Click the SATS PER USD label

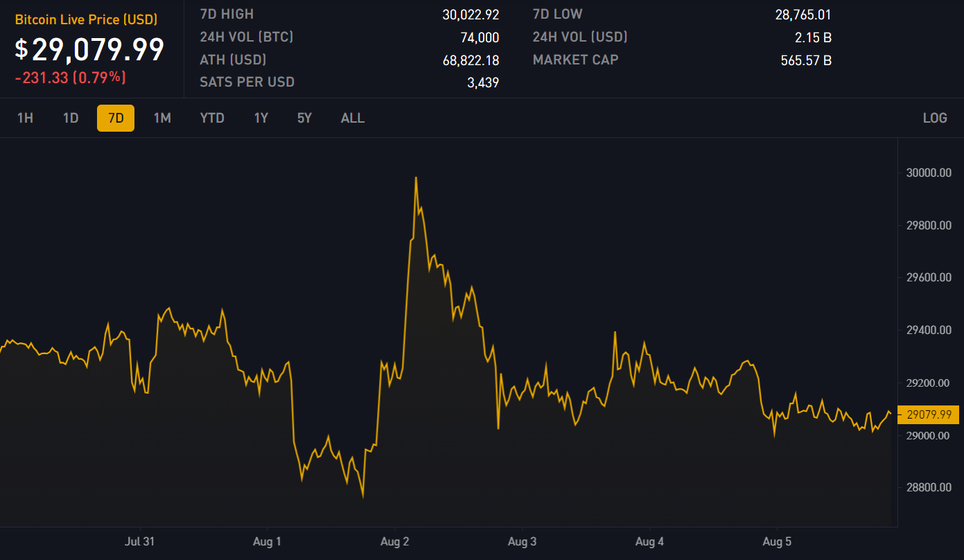[247, 82]
